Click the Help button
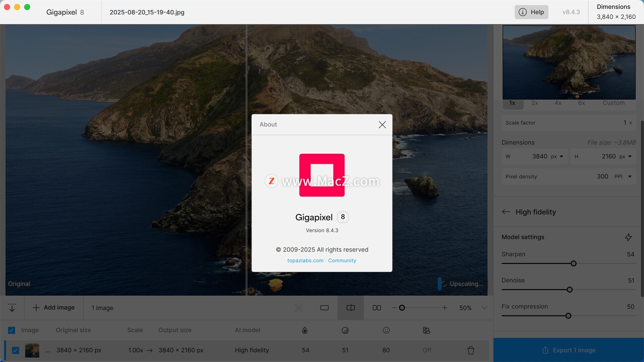The width and height of the screenshot is (644, 362). point(531,12)
